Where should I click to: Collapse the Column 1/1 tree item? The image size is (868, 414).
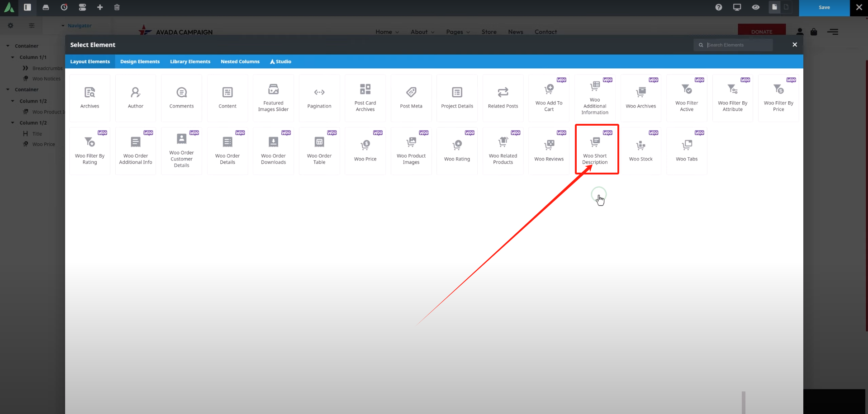[x=13, y=57]
